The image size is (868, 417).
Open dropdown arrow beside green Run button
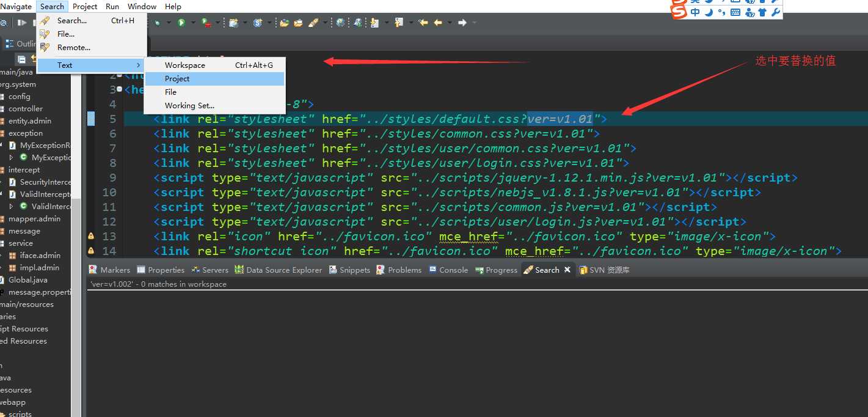coord(193,23)
